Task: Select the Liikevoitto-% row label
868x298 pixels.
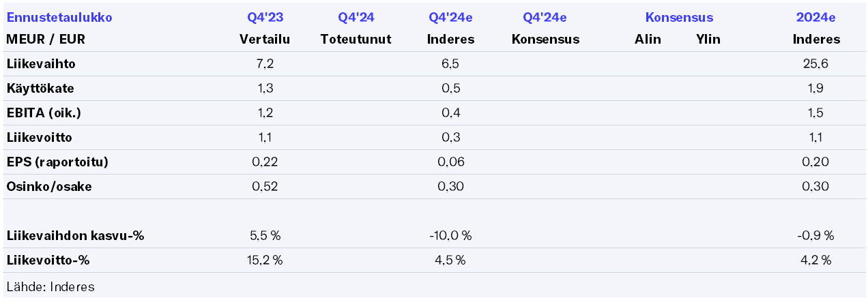Action: pos(48,260)
